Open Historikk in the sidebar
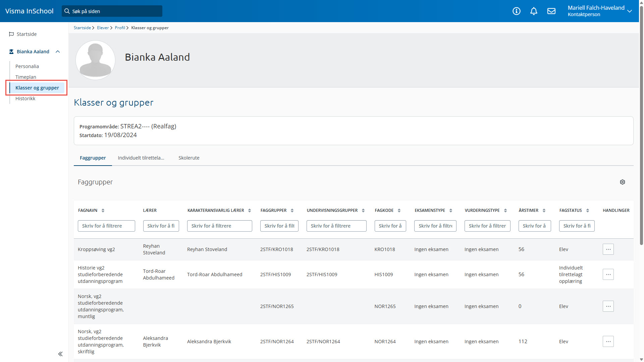 [x=25, y=99]
